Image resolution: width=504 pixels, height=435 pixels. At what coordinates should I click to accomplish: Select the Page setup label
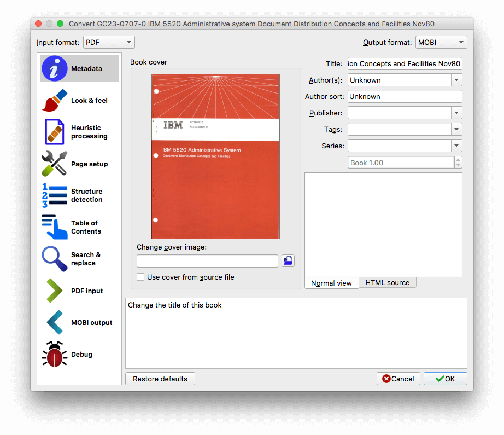coord(89,164)
